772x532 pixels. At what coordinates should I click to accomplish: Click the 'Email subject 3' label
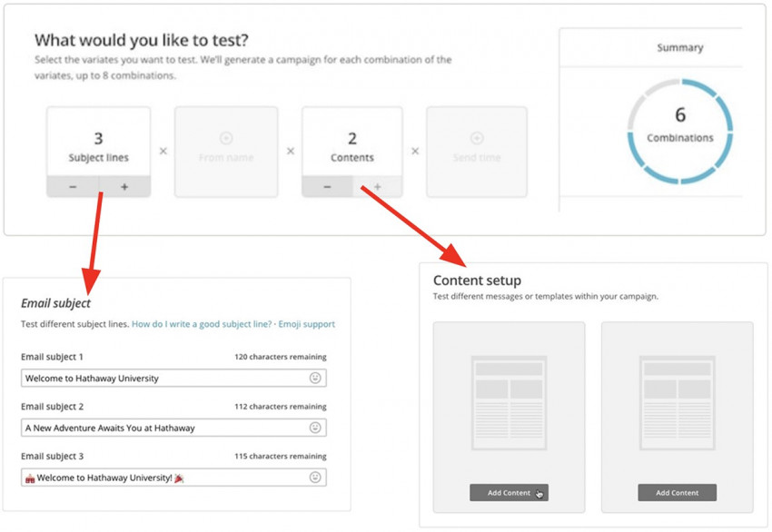click(x=52, y=457)
